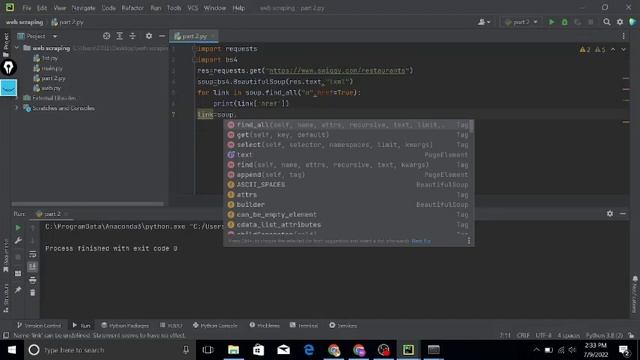The image size is (640, 360).
Task: Click the completion list vertical scrollbar
Action: [x=472, y=127]
